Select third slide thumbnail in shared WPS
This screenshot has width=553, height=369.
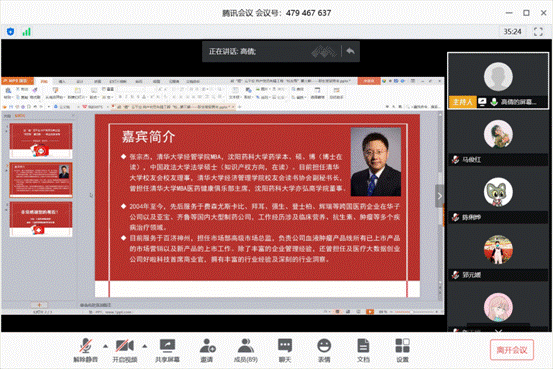coord(41,219)
